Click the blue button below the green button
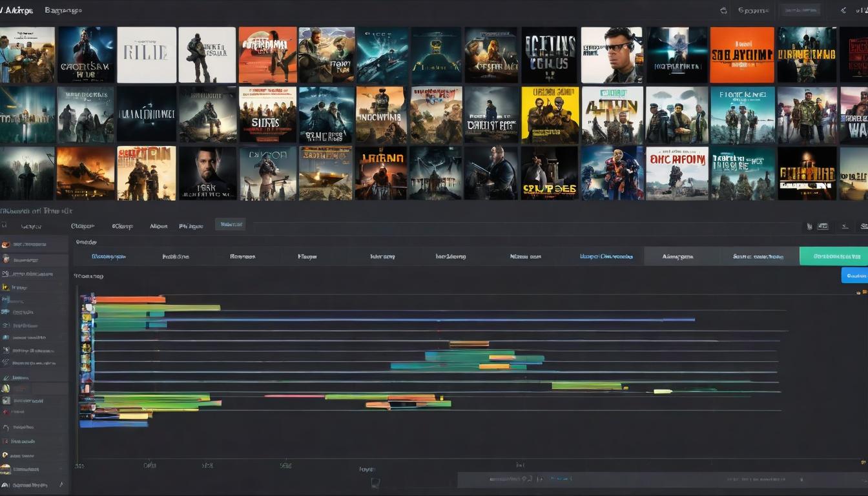 click(854, 276)
